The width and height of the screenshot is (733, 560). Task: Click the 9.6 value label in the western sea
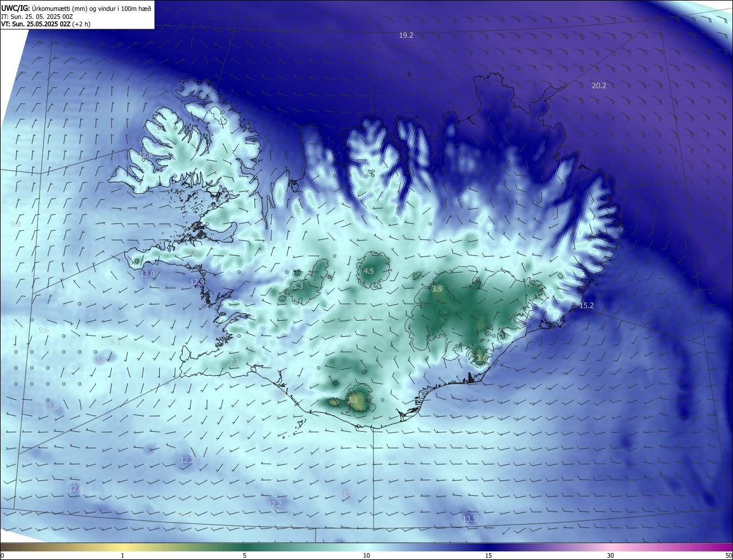[44, 330]
